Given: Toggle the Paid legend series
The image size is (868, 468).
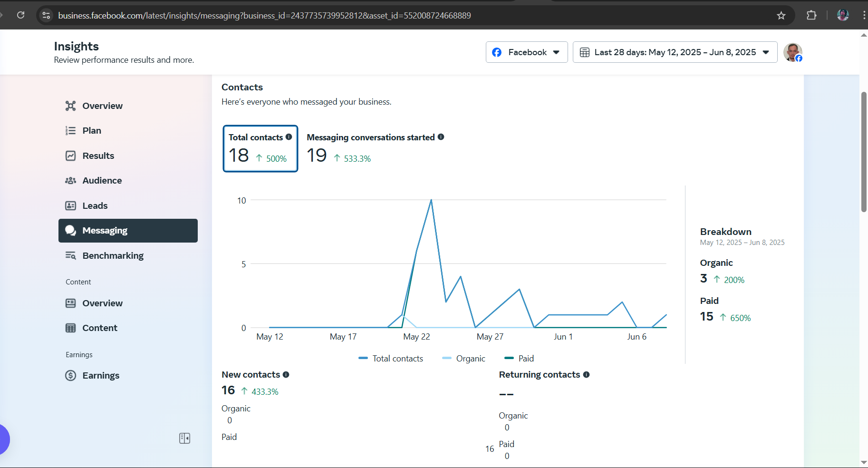Looking at the screenshot, I should pos(519,359).
